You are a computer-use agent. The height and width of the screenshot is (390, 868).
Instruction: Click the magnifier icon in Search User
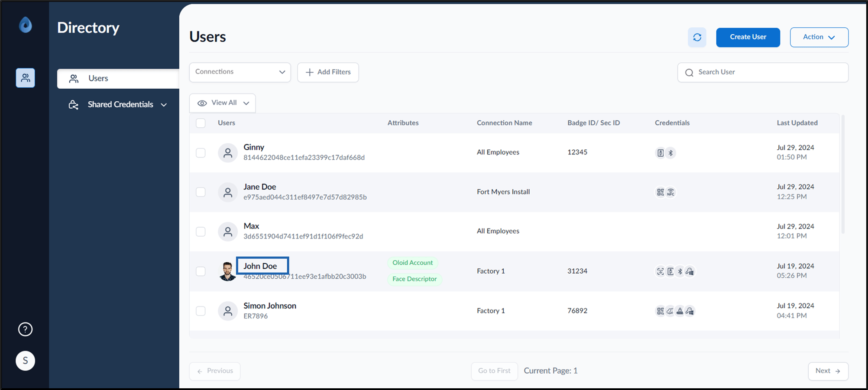(x=689, y=72)
